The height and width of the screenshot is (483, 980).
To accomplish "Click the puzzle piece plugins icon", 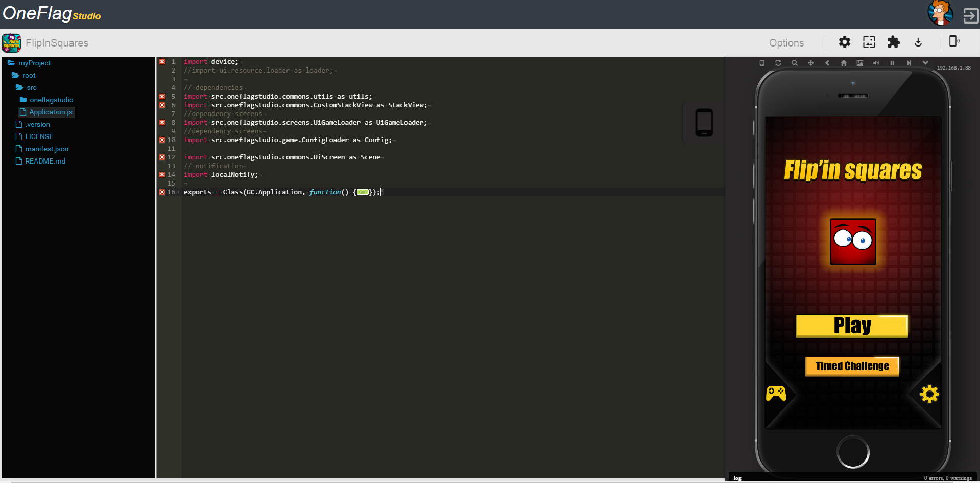I will tap(893, 42).
